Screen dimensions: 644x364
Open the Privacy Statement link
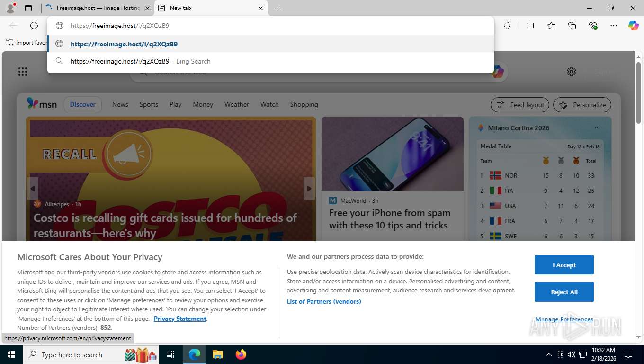click(x=180, y=318)
